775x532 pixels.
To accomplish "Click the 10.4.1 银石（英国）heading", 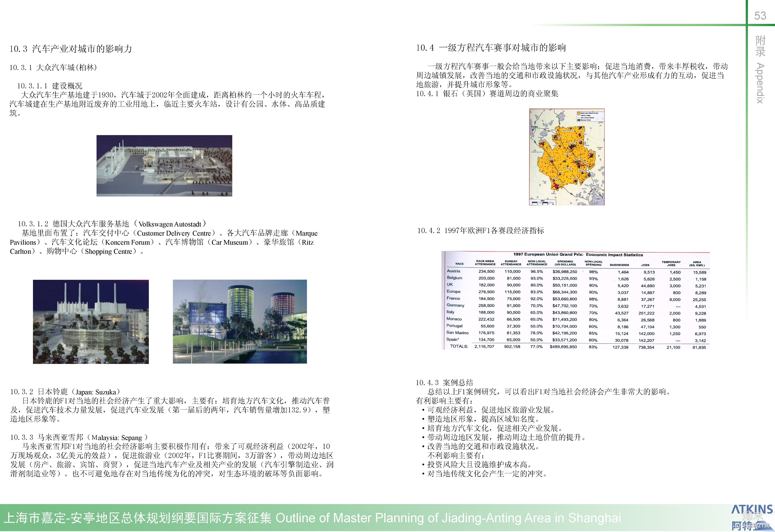I will tap(487, 94).
